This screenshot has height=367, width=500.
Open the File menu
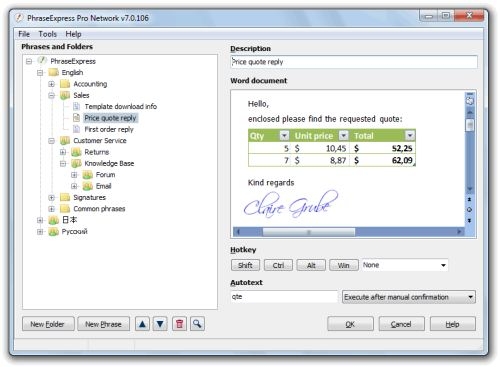tap(24, 34)
